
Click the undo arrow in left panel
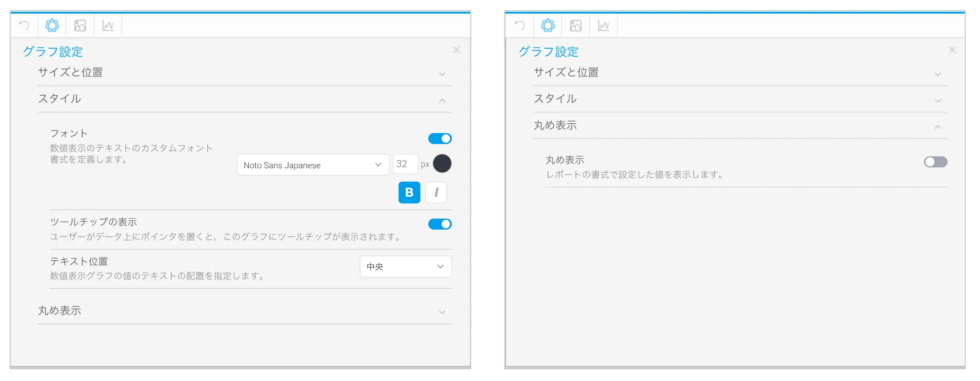[x=24, y=26]
